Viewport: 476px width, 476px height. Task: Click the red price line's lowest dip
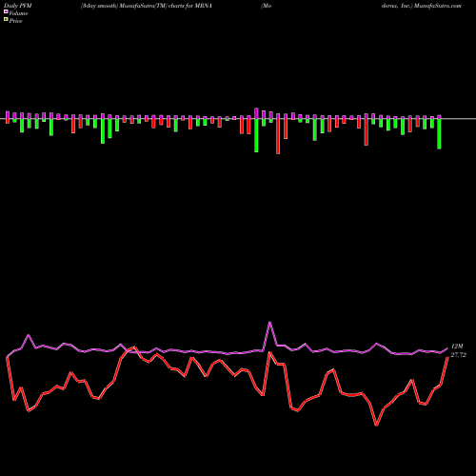pyautogui.click(x=377, y=425)
